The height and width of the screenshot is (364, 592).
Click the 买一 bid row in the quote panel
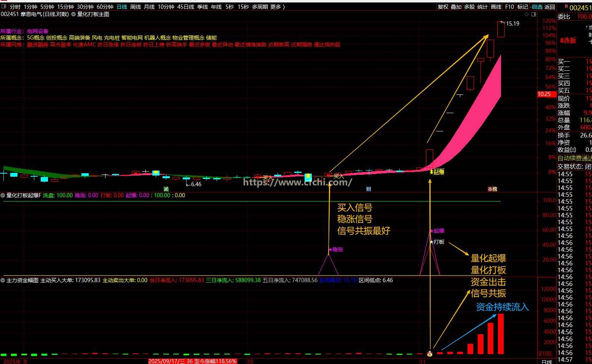(575, 61)
